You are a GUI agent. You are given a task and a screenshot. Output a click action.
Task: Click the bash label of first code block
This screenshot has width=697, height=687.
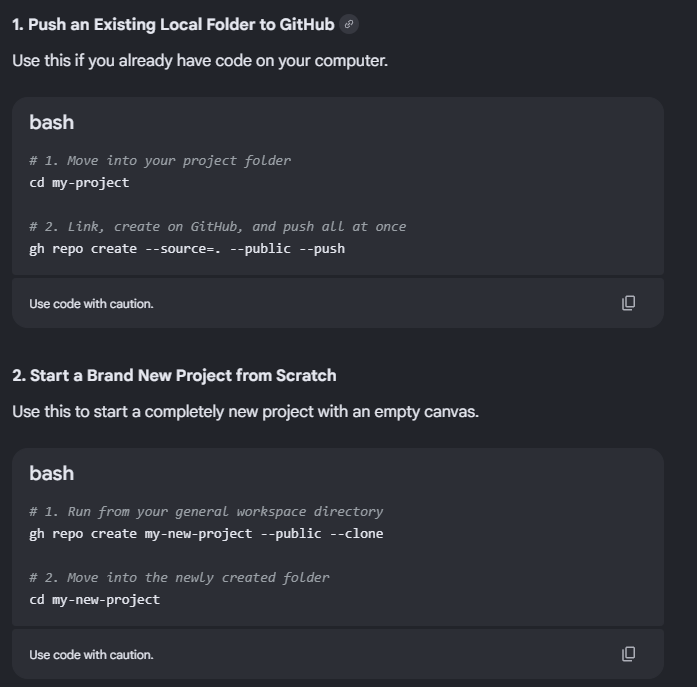pos(52,123)
